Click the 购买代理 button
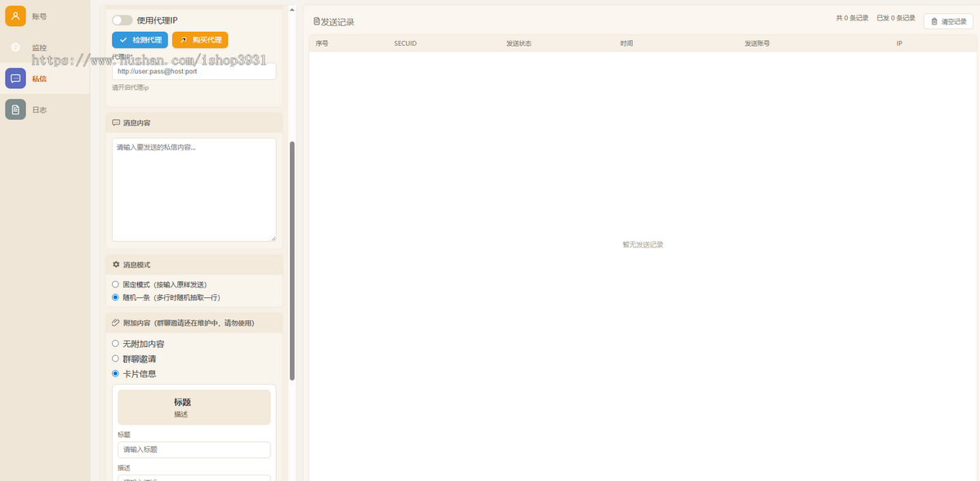Image resolution: width=980 pixels, height=481 pixels. (x=200, y=39)
